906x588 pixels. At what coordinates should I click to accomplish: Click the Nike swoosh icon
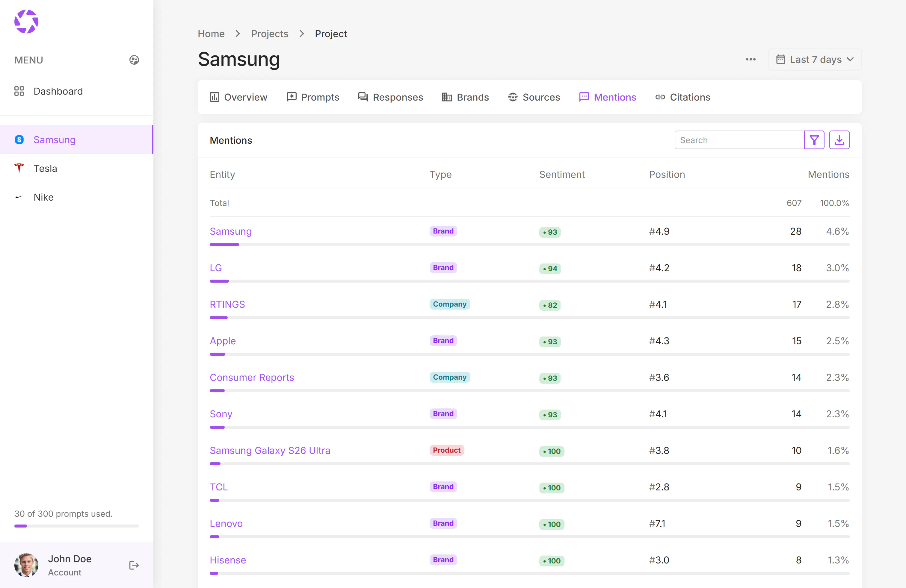[19, 197]
